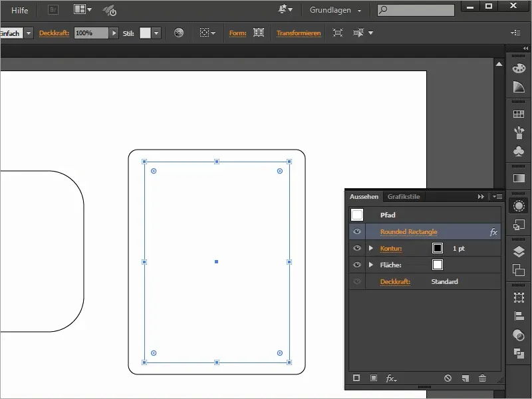This screenshot has width=532, height=399.
Task: Open the Graphic Styles dock icon
Action: [x=519, y=225]
